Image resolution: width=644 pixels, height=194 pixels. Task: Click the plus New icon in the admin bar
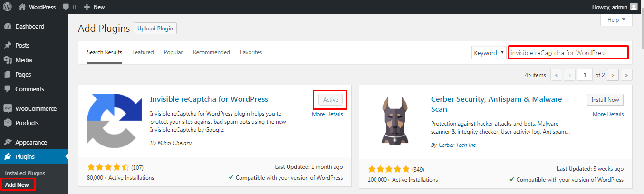[x=87, y=7]
